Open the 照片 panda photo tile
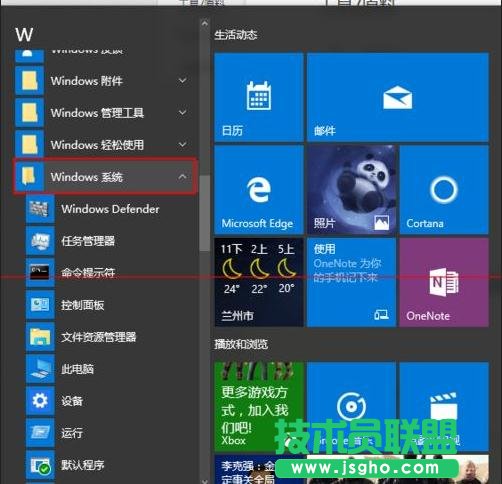 point(351,190)
